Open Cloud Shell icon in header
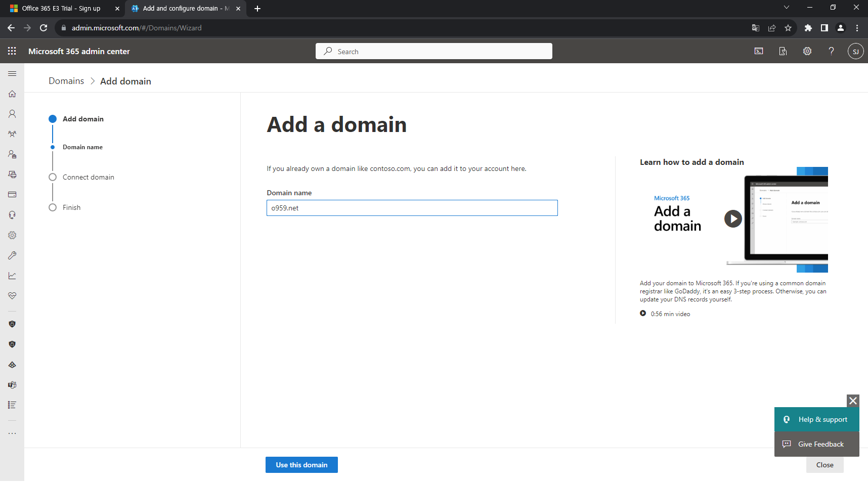The width and height of the screenshot is (868, 482). click(759, 51)
